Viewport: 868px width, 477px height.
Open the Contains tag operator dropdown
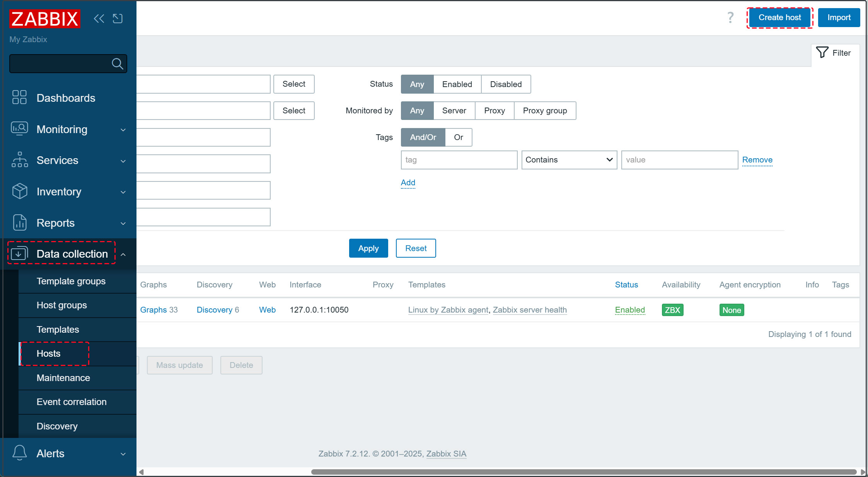coord(569,160)
